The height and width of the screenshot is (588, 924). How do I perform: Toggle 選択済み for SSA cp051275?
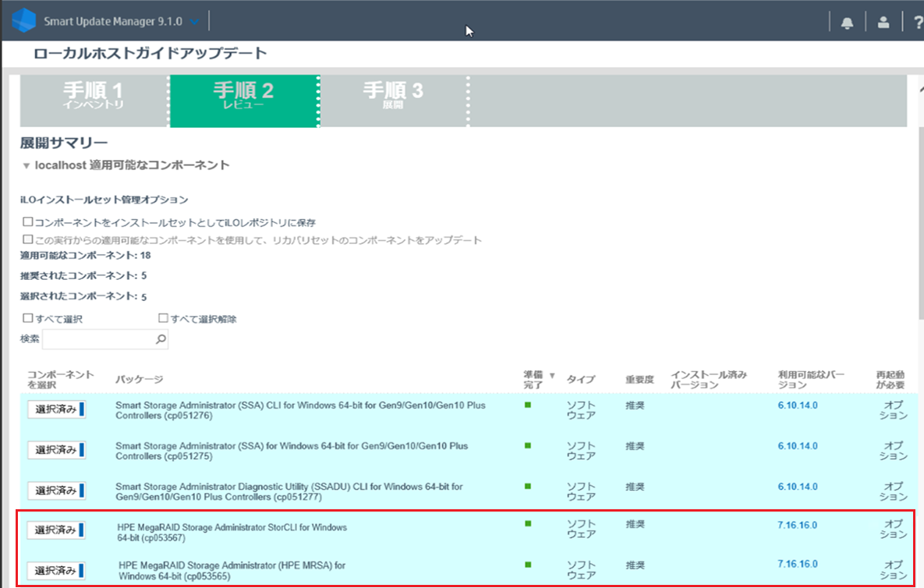coord(57,449)
